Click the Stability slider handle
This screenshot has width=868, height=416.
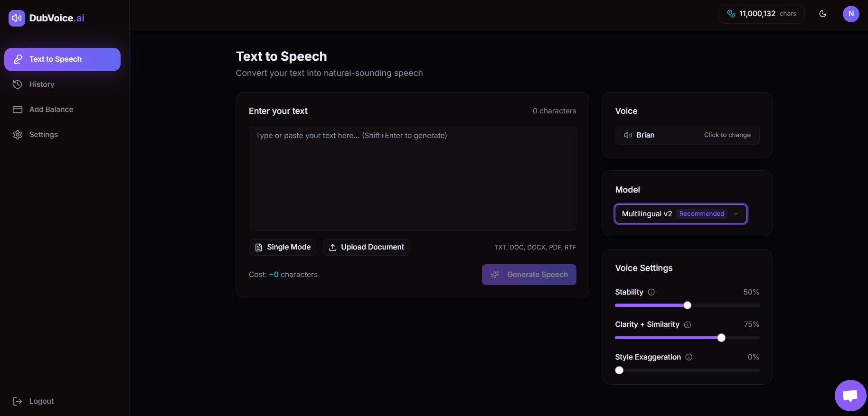tap(687, 305)
